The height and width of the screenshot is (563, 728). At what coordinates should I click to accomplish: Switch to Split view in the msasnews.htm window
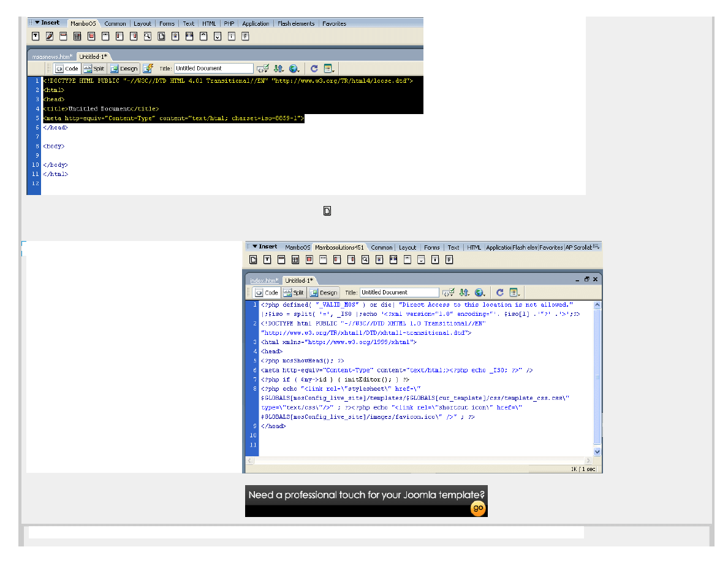[x=94, y=69]
